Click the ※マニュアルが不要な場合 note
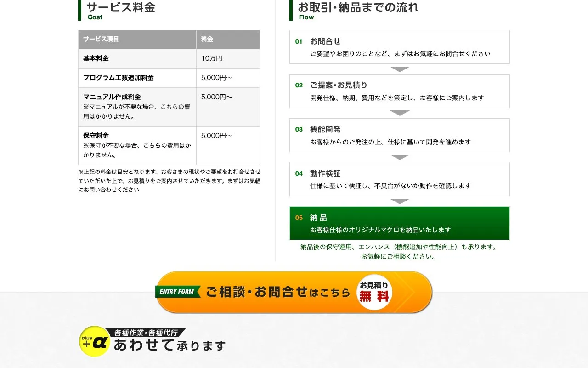The image size is (588, 368). pyautogui.click(x=137, y=112)
